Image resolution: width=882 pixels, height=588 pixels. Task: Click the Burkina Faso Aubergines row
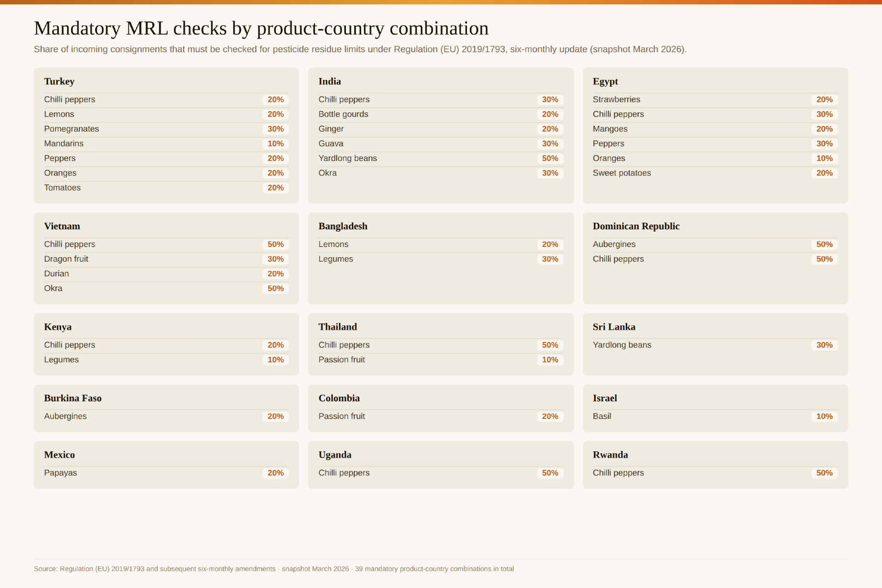(166, 416)
